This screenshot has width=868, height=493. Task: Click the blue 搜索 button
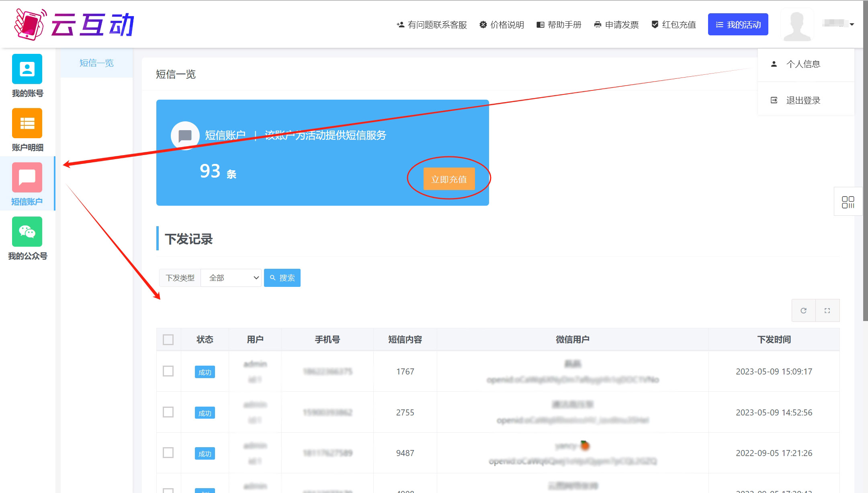click(x=282, y=278)
